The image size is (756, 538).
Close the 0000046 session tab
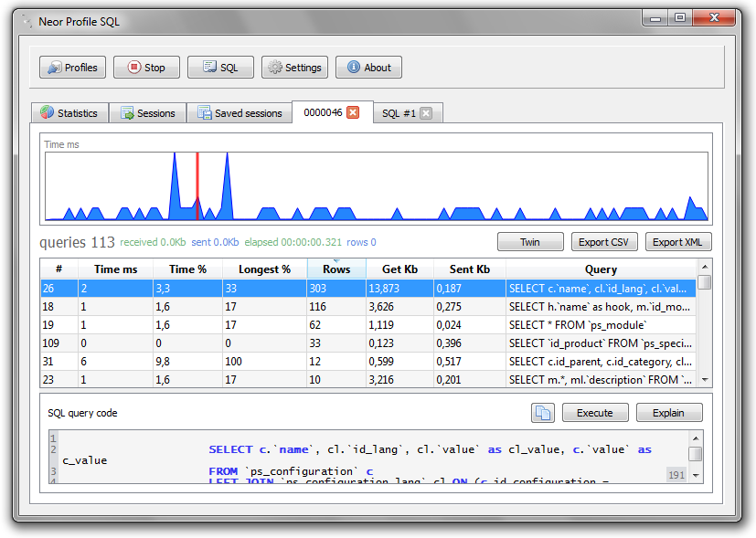[x=354, y=112]
